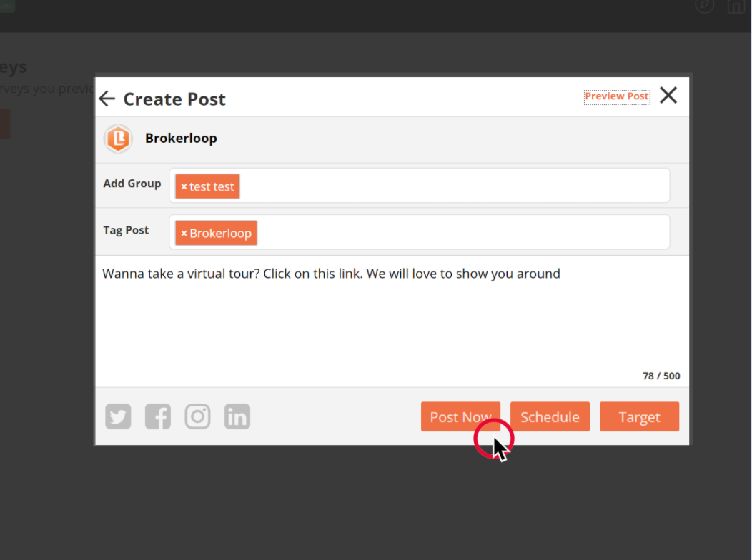Click the Brokerloop logo avatar
This screenshot has height=560, width=752.
click(x=118, y=139)
